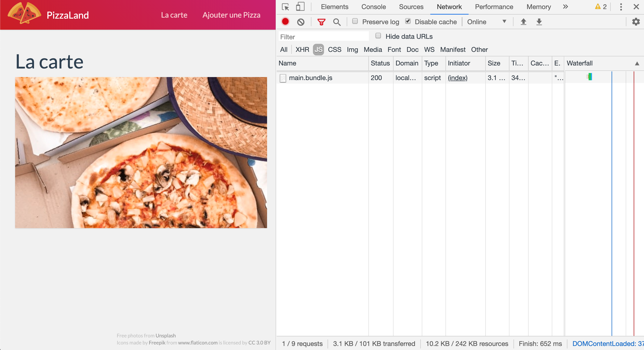Toggle the device toolbar icon
644x350 pixels.
pos(300,7)
